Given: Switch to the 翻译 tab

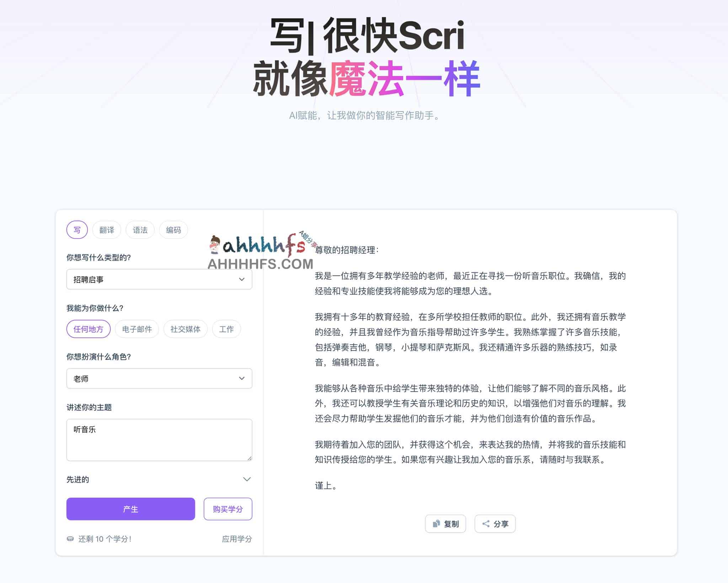Looking at the screenshot, I should point(107,230).
